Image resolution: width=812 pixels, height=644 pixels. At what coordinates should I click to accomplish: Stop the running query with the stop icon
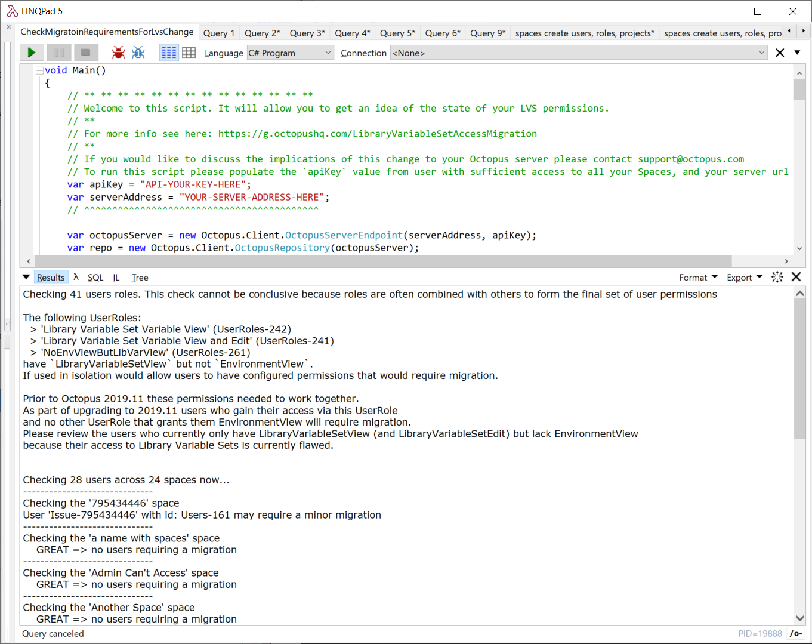coord(85,53)
